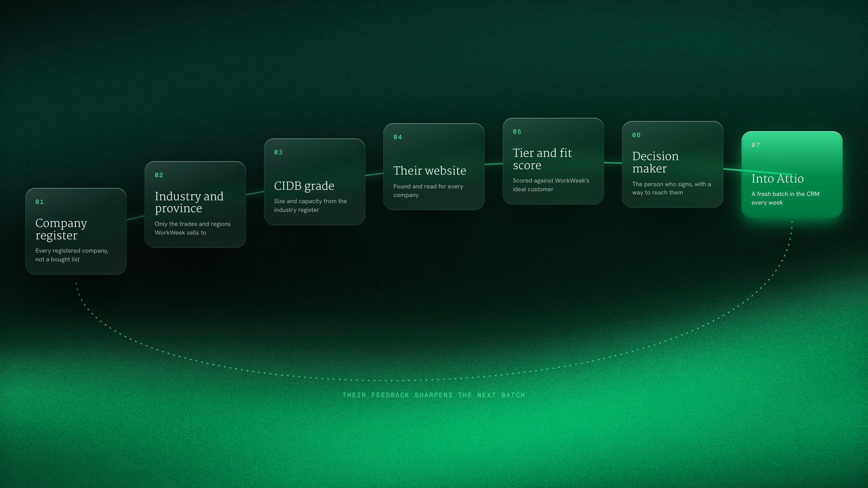Select the Company register card
The height and width of the screenshot is (488, 868).
pos(76,231)
